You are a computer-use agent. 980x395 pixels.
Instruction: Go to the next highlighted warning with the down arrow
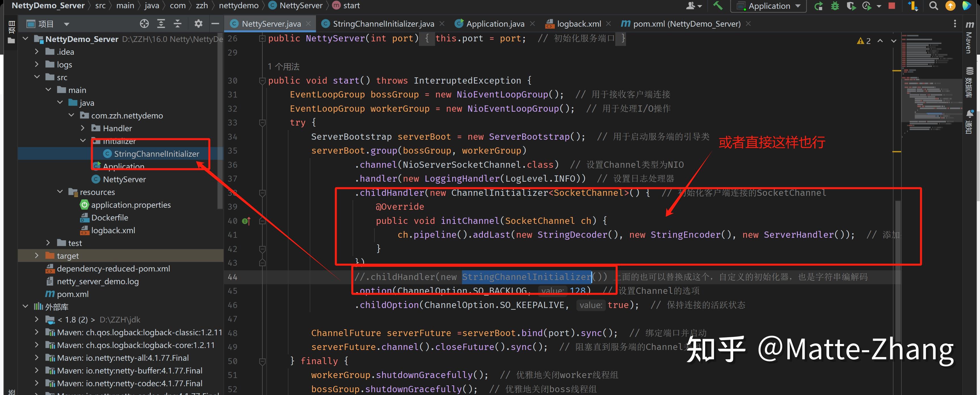[894, 41]
